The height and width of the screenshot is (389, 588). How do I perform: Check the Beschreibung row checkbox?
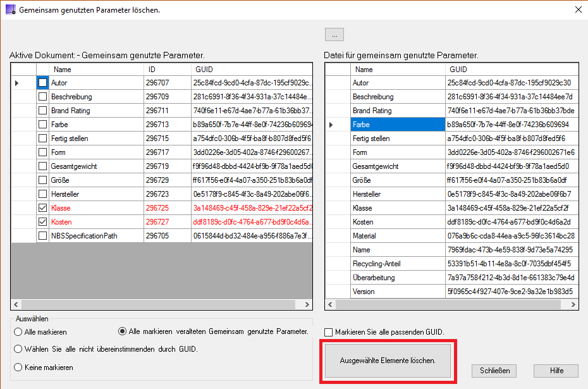point(43,97)
